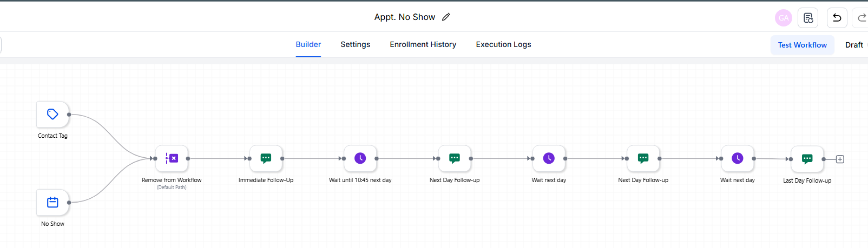Open the Last Day Follow-up message node
Viewport: 868px width, 248px height.
coord(807,159)
